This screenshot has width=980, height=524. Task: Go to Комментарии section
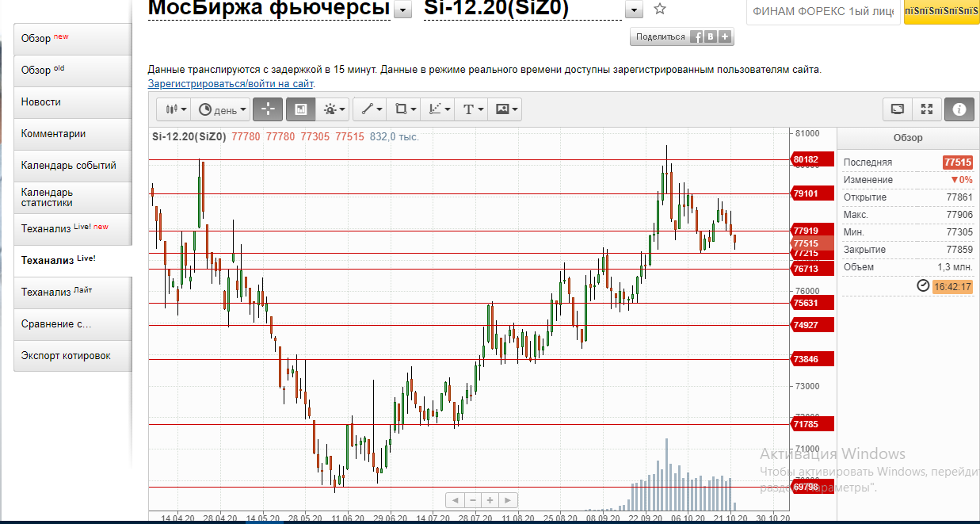point(73,134)
